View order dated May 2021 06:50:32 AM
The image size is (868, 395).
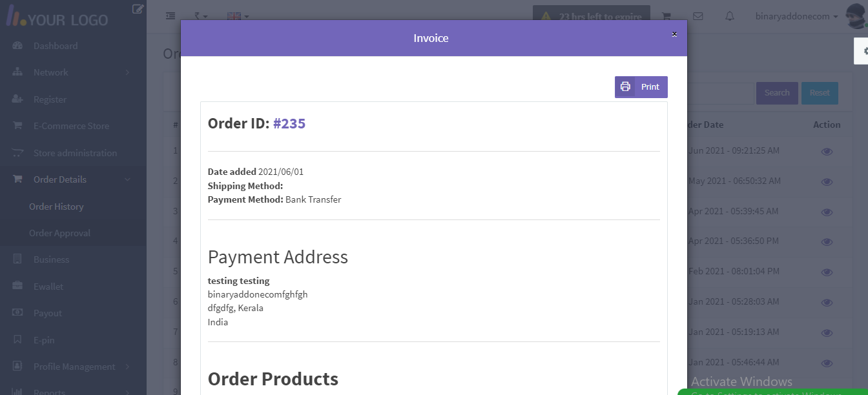pos(827,181)
